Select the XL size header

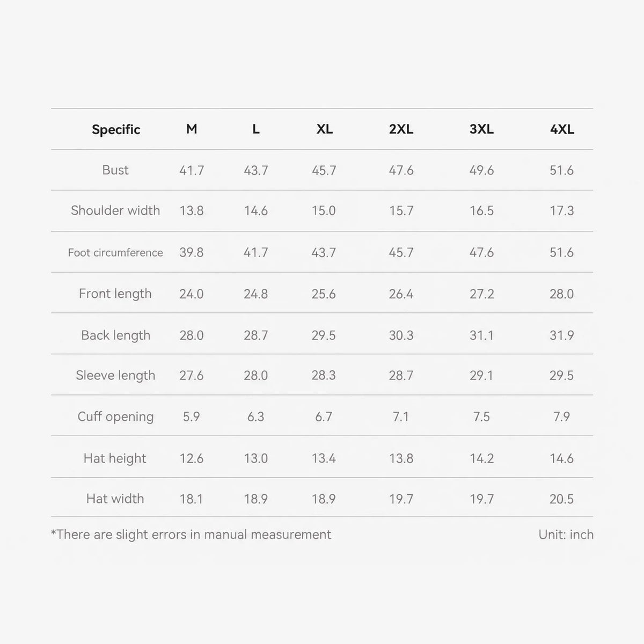325,129
